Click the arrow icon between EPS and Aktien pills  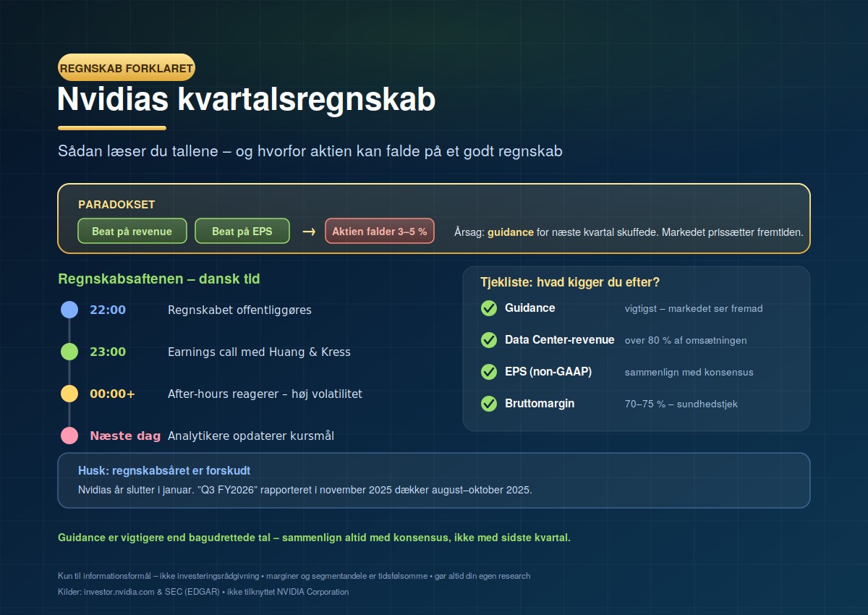tap(308, 232)
